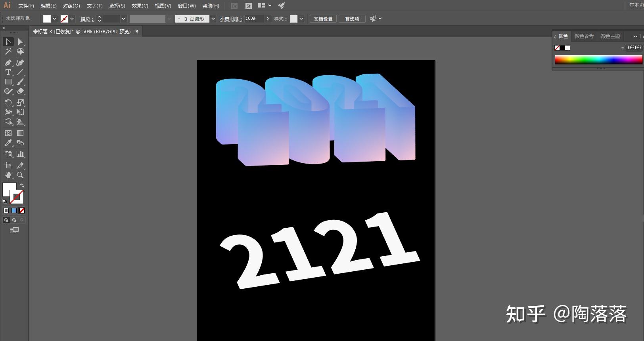Choose the Paintbrush tool
This screenshot has height=341, width=644.
pos(21,82)
